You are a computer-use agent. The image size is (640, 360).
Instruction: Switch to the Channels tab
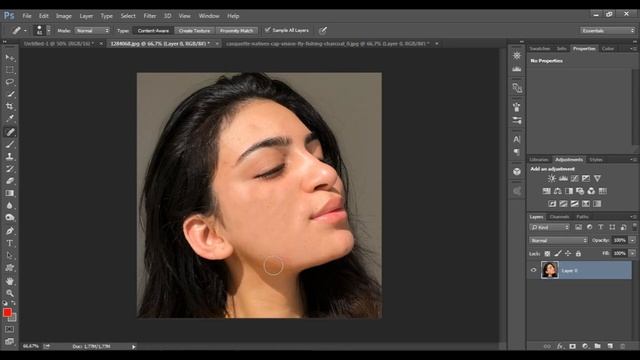(x=559, y=217)
